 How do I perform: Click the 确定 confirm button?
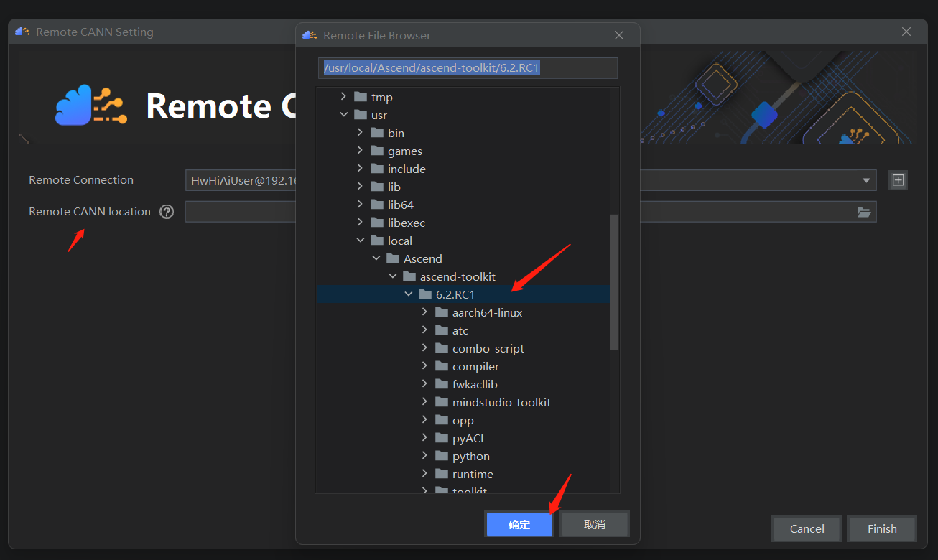pos(519,525)
